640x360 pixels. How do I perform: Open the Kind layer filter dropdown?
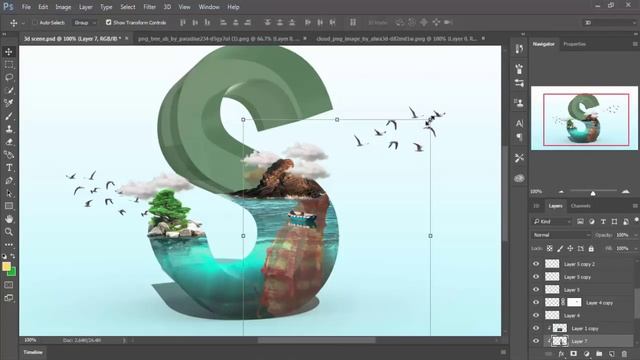click(x=552, y=222)
